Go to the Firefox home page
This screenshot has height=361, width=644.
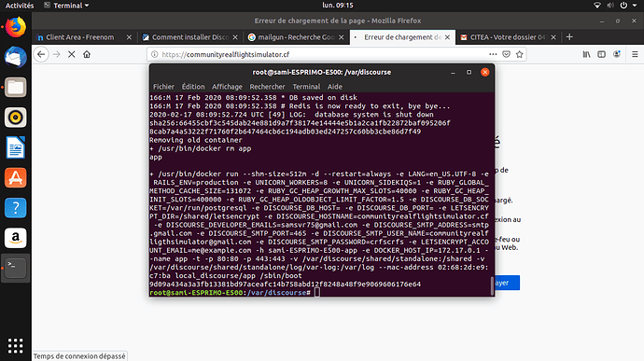(x=87, y=54)
